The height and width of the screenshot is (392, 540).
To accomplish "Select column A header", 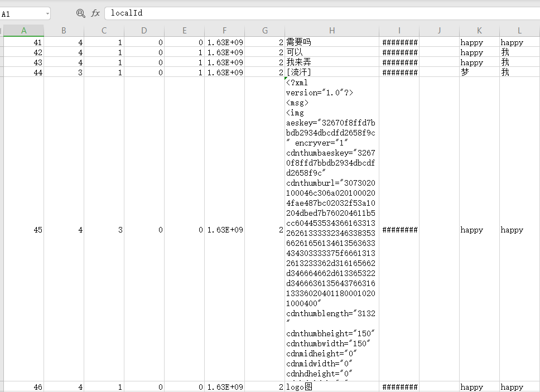I will [23, 31].
